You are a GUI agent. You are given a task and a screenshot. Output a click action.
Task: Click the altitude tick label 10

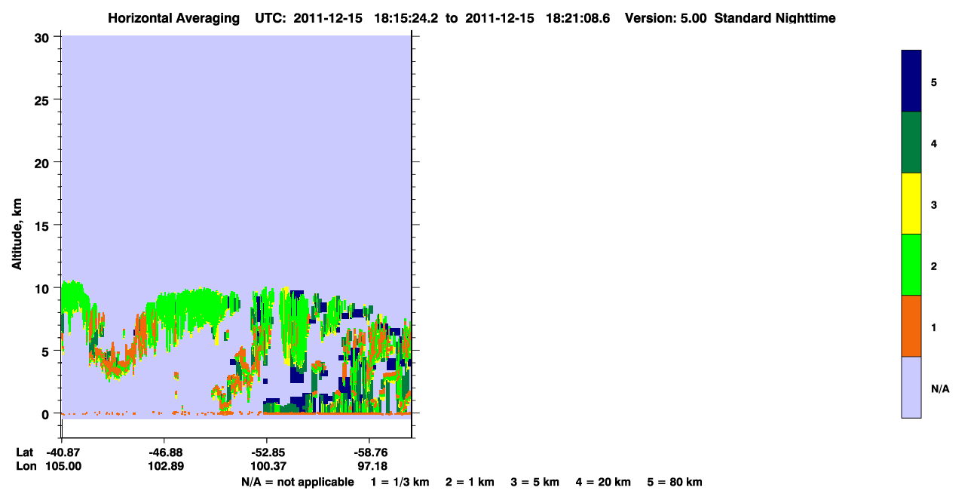[43, 288]
